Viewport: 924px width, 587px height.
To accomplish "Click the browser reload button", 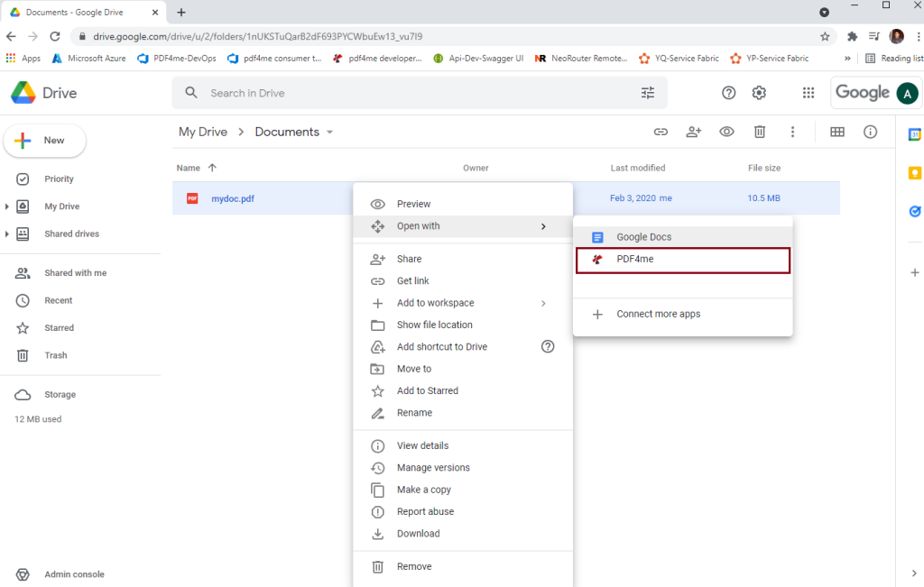I will click(55, 36).
